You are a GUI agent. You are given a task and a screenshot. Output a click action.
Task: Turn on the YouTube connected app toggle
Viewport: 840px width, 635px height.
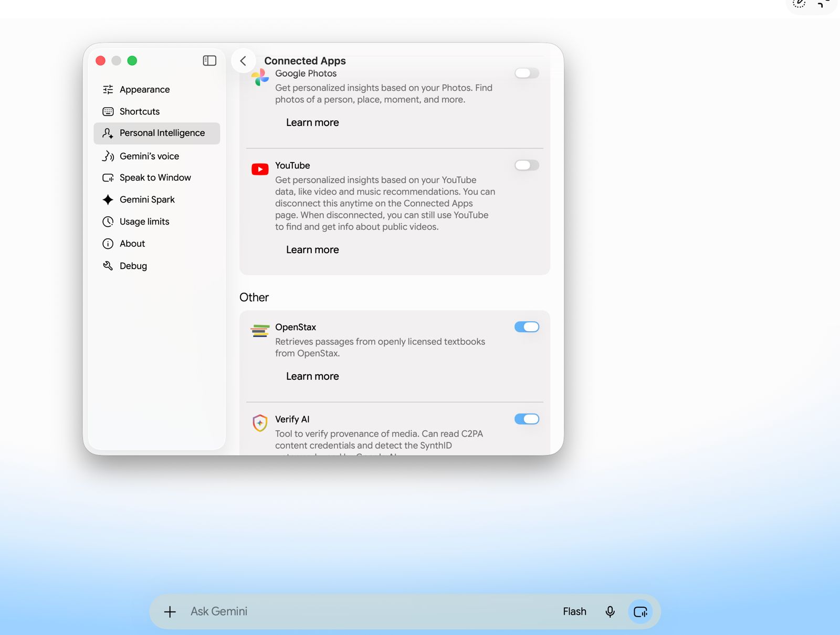tap(527, 165)
